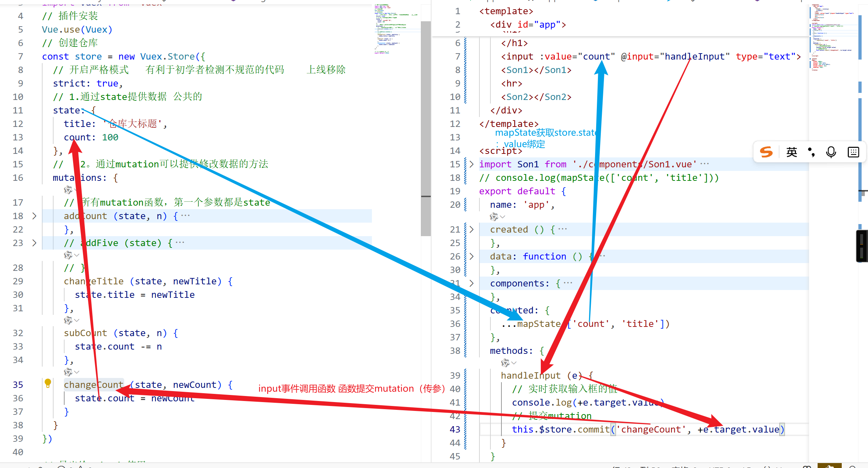This screenshot has width=868, height=468.
Task: Open the soft keyboard icon on IME toolbar
Action: pyautogui.click(x=853, y=152)
